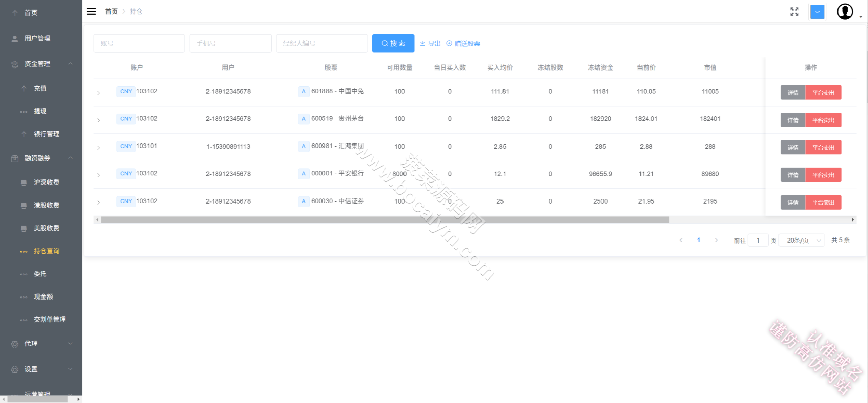
Task: Expand the 600519 贵州茅台 row
Action: 98,120
